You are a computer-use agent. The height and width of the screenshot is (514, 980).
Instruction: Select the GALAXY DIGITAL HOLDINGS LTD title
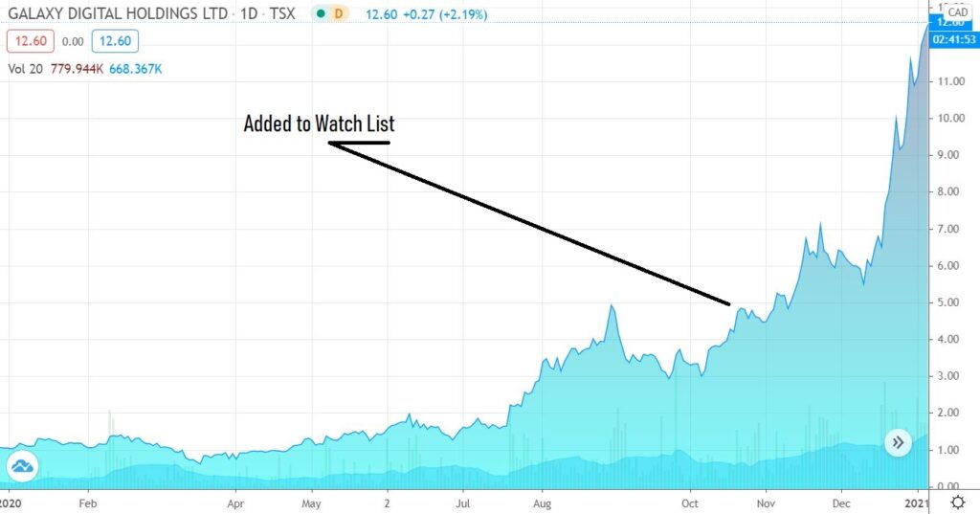118,13
